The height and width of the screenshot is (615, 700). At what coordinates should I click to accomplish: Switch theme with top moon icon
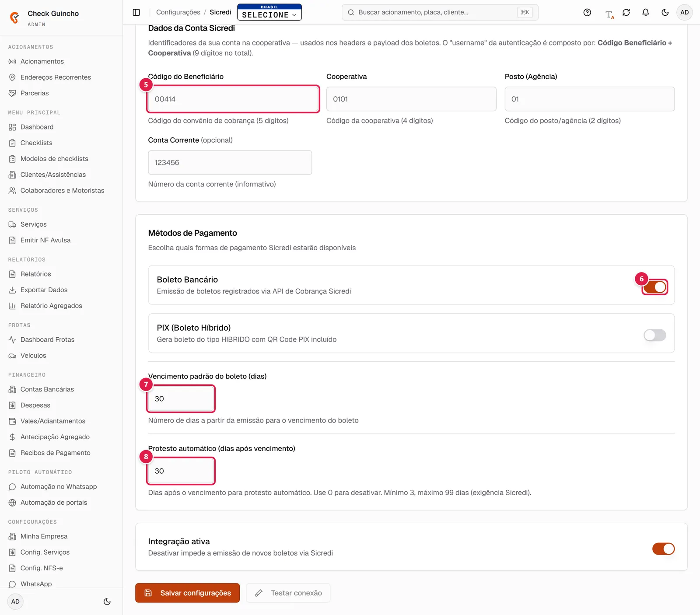click(665, 12)
